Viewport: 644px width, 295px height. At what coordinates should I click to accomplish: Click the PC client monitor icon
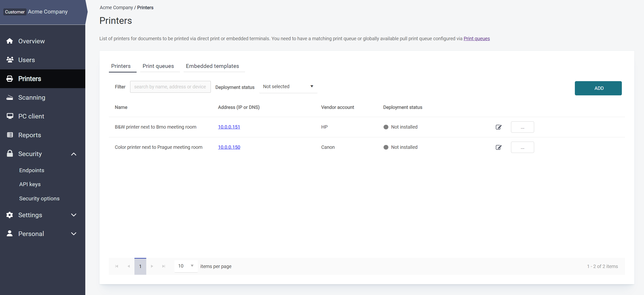click(x=10, y=116)
